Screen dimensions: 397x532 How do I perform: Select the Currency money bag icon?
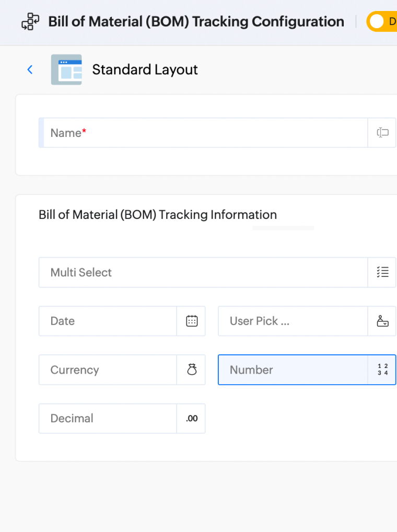[x=191, y=369]
